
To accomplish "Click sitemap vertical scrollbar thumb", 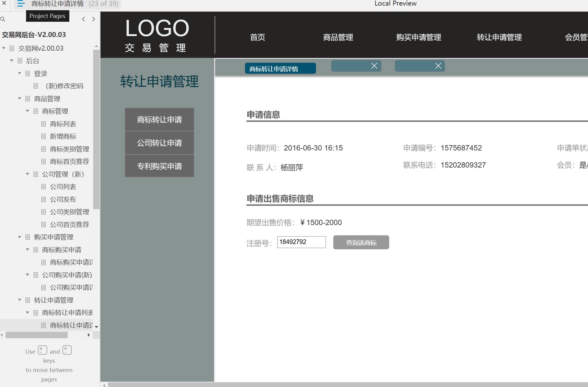I will click(x=96, y=129).
